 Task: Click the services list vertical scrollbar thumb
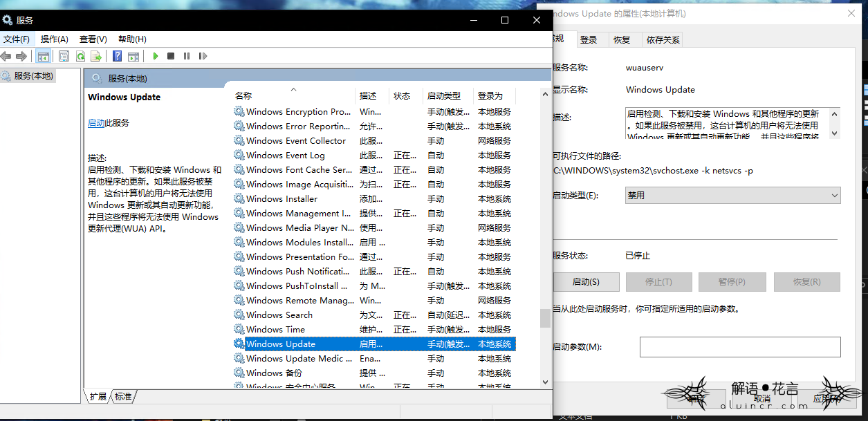pyautogui.click(x=545, y=318)
